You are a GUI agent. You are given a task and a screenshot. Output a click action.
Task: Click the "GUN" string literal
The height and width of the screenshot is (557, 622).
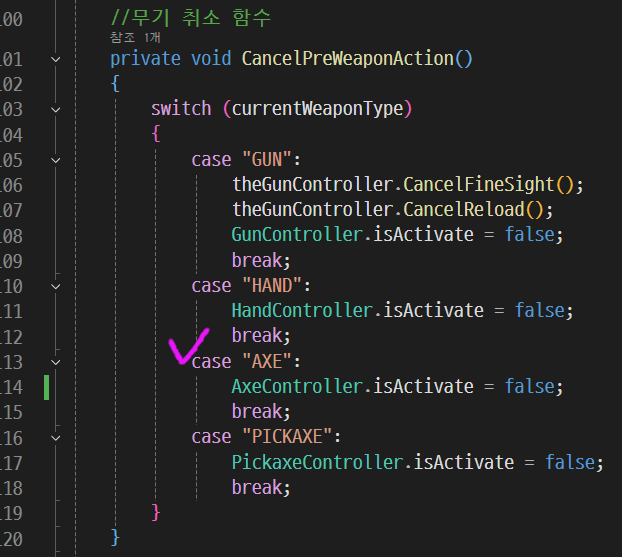(x=267, y=160)
